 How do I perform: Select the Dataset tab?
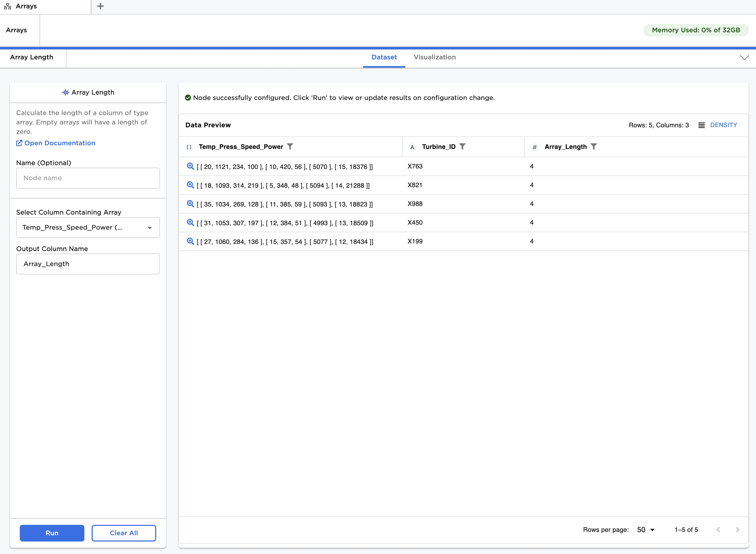point(384,57)
